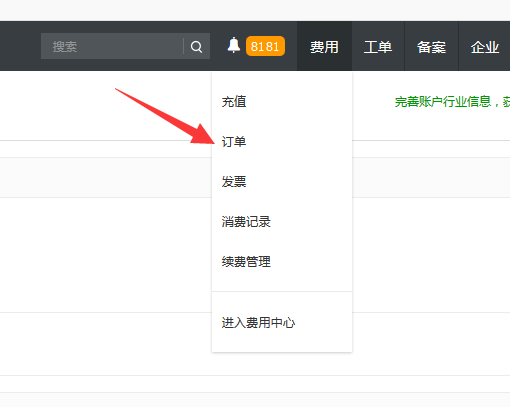Image resolution: width=510 pixels, height=407 pixels.
Task: Select 订单 from the 费用 menu
Action: coord(234,142)
